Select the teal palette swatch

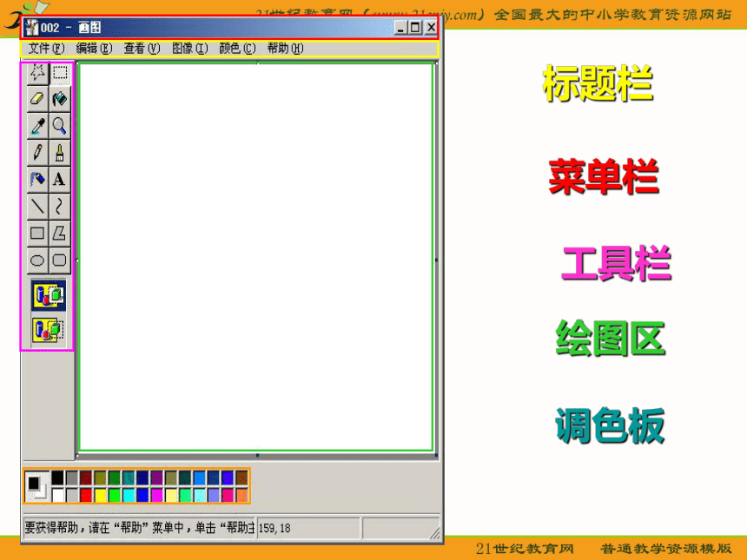pyautogui.click(x=129, y=478)
